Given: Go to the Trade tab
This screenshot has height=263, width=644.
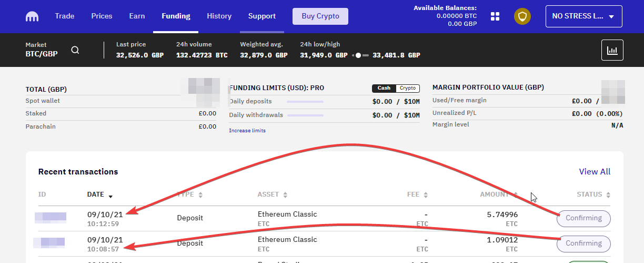Looking at the screenshot, I should pos(65,16).
